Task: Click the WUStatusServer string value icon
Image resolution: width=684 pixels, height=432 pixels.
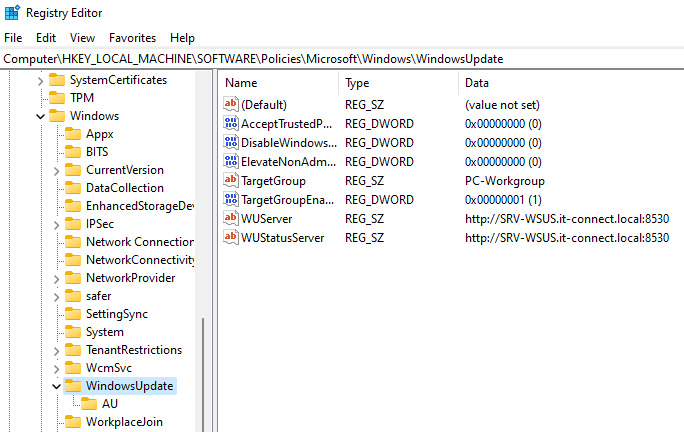Action: pyautogui.click(x=231, y=238)
